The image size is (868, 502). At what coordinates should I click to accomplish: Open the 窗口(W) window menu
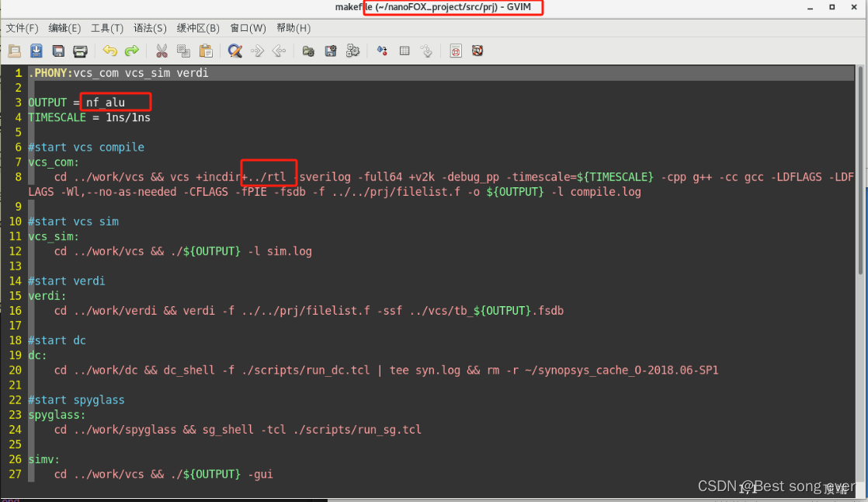coord(247,28)
